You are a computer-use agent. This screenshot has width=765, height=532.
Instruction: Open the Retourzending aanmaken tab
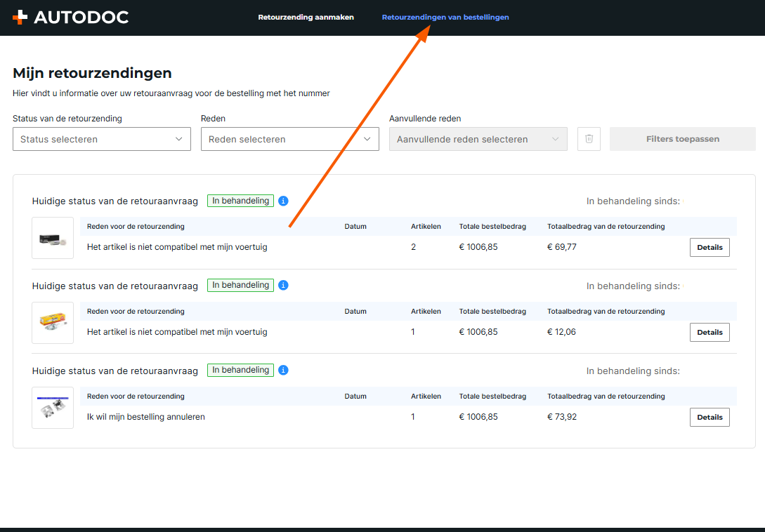[x=306, y=17]
